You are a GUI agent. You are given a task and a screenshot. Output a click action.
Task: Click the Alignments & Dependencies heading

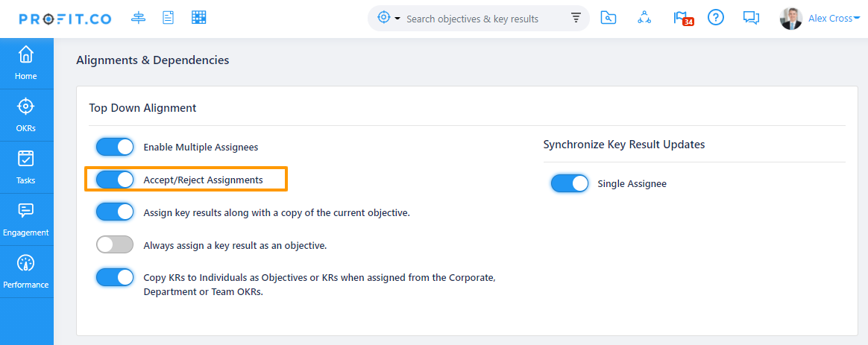152,60
